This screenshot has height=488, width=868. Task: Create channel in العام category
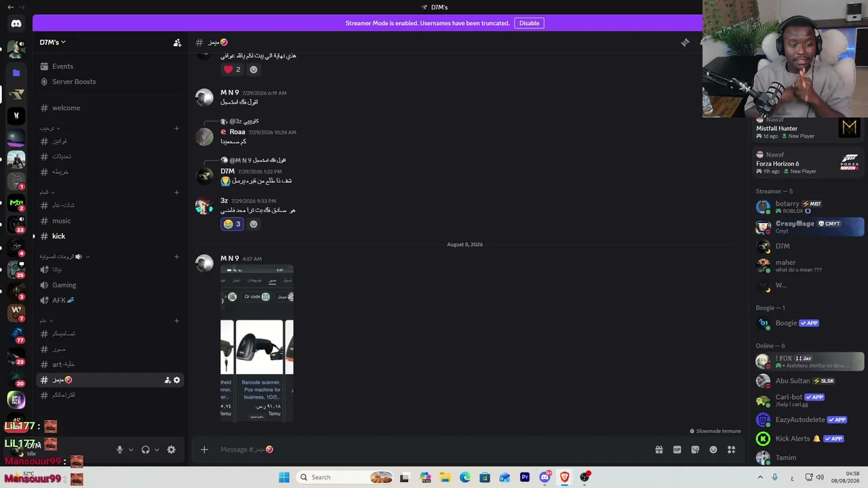coord(176,192)
